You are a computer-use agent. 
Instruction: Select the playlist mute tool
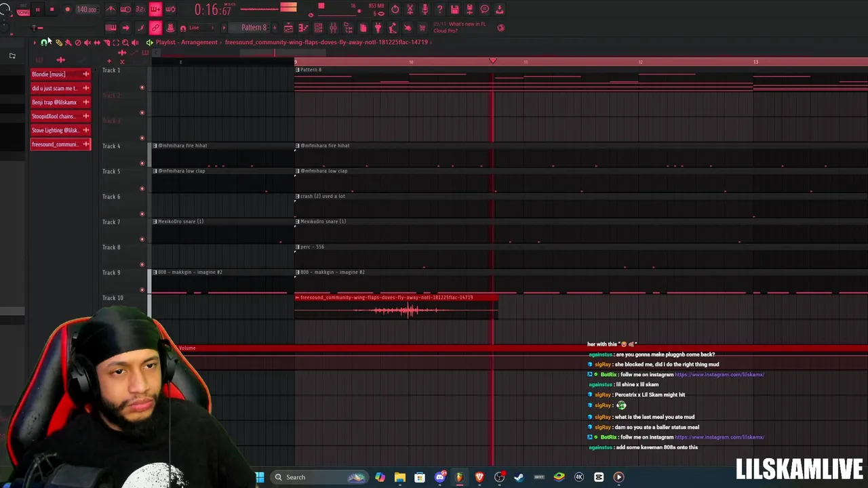click(x=87, y=43)
